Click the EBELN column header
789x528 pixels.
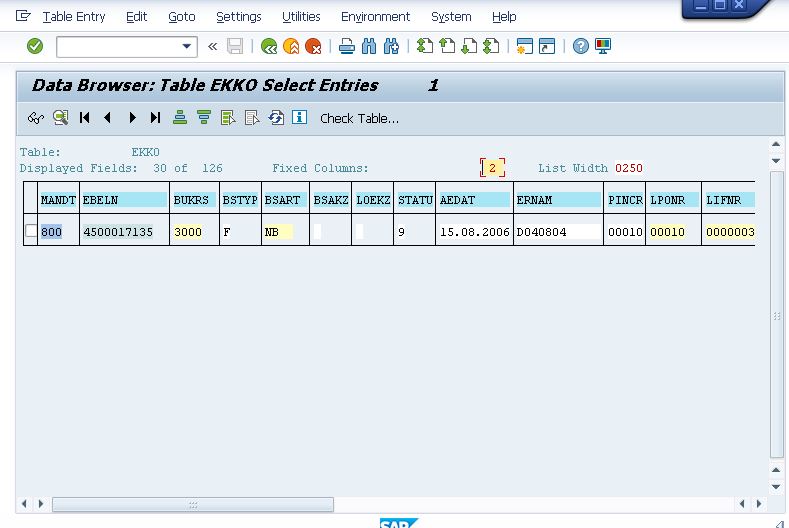click(124, 200)
